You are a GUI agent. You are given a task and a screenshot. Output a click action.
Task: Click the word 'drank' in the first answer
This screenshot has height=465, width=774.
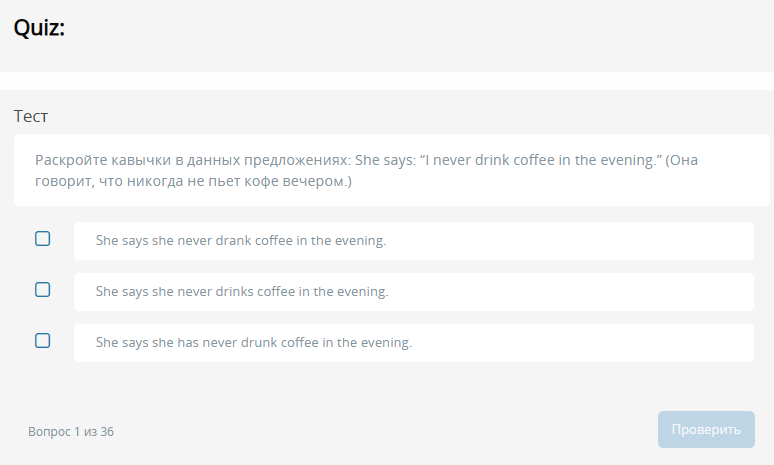tap(233, 241)
